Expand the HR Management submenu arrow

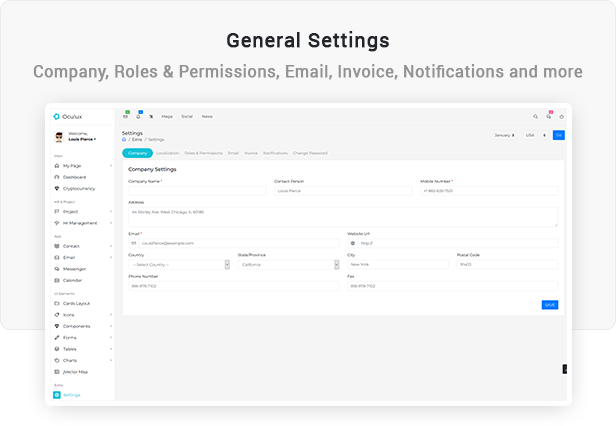111,223
